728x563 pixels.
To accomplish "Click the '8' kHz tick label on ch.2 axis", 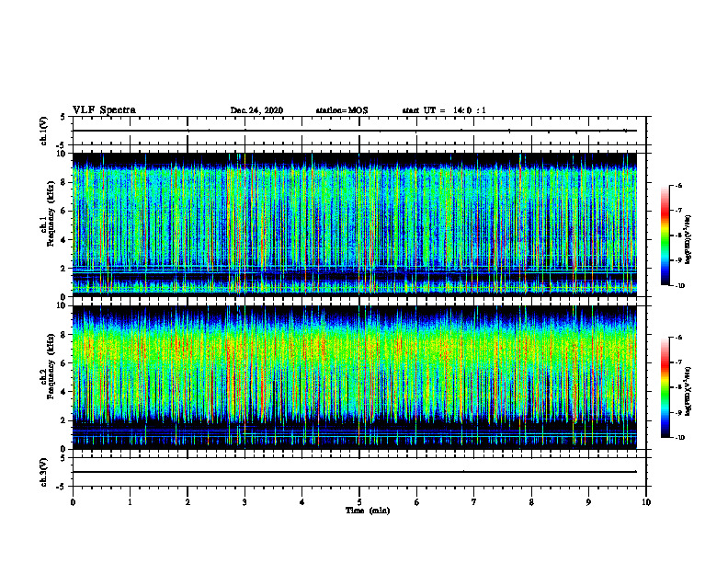I will (63, 335).
